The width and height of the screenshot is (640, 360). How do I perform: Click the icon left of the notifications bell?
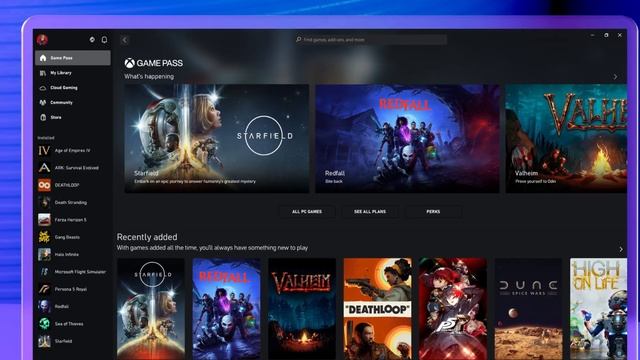92,40
